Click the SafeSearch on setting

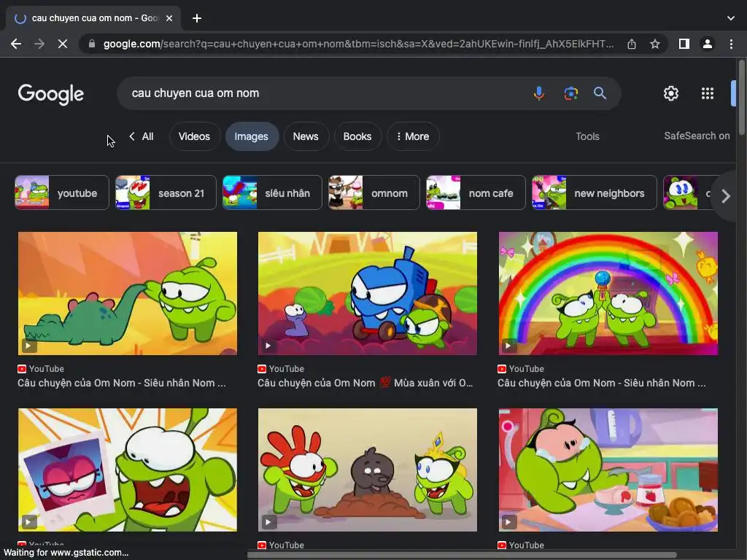(x=697, y=136)
